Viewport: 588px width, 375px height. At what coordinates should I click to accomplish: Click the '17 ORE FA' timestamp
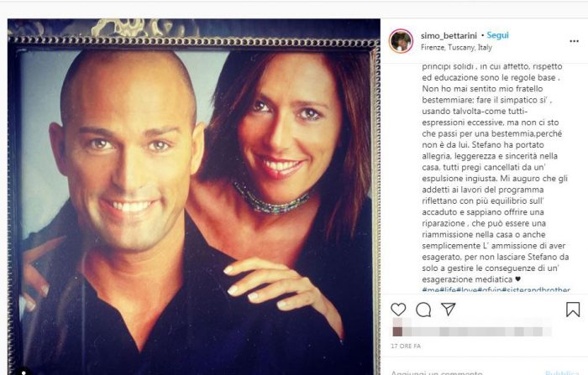tap(406, 346)
